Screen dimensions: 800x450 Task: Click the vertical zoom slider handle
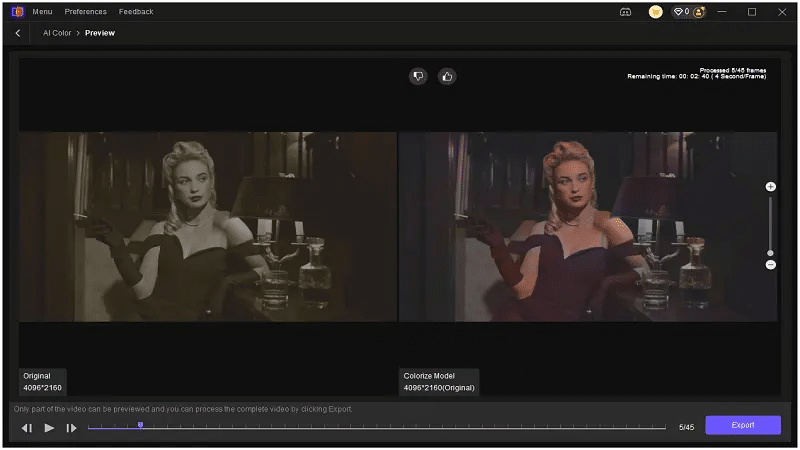[770, 253]
